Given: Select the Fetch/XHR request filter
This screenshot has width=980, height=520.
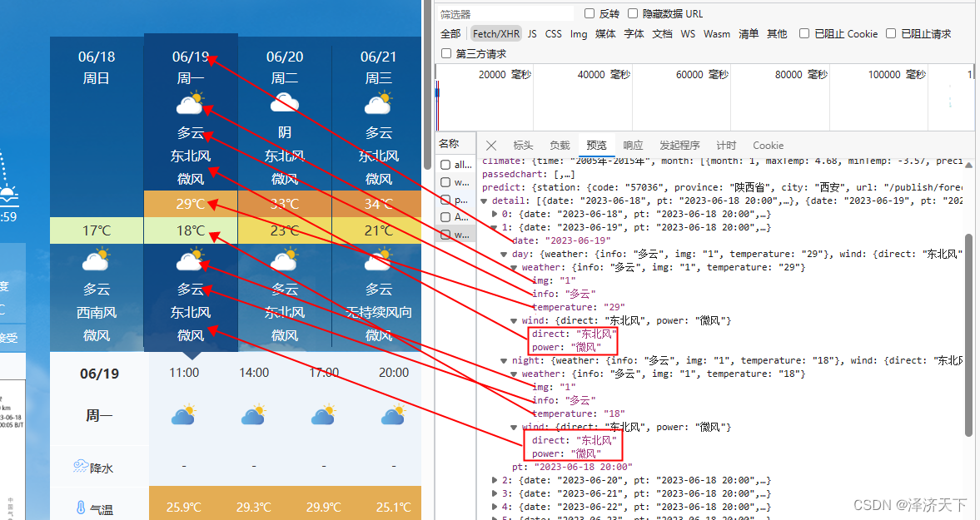Looking at the screenshot, I should click(496, 34).
